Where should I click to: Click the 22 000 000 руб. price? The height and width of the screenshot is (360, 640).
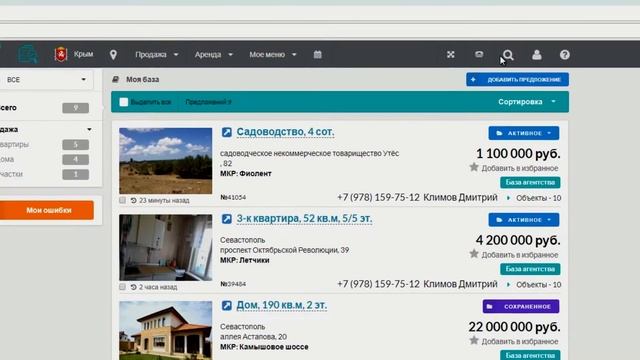pos(514,327)
